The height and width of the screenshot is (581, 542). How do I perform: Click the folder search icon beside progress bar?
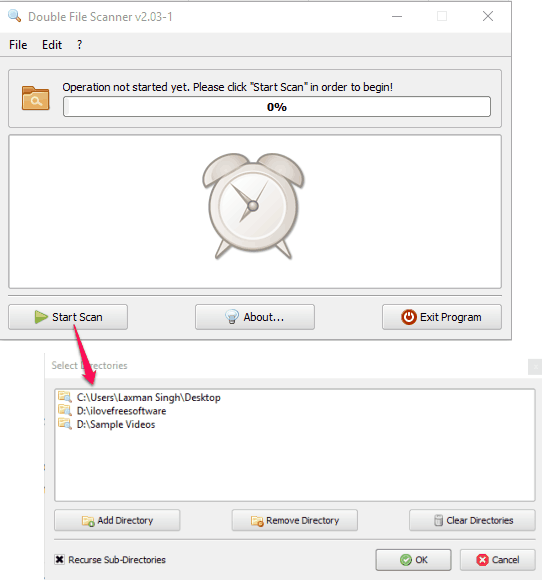coord(35,98)
